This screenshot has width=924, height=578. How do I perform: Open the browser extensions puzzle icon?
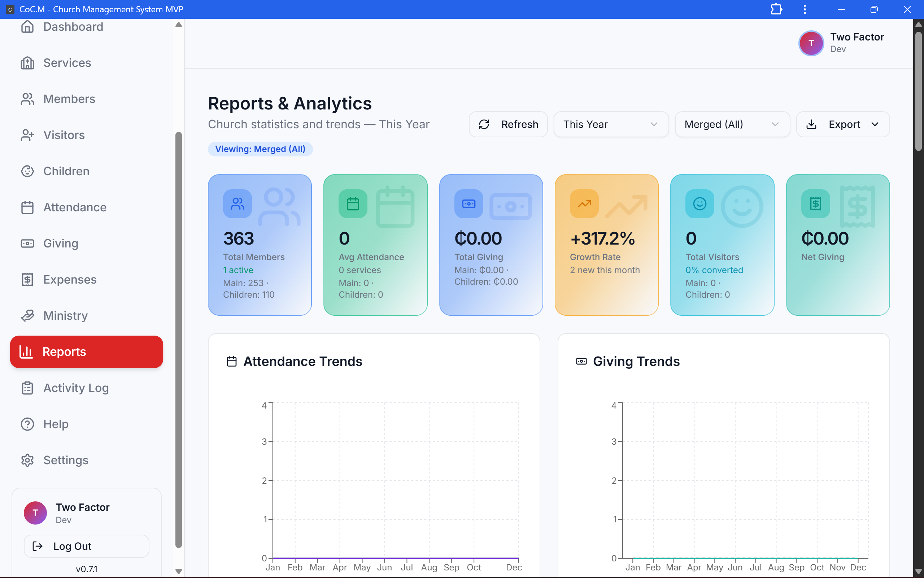(x=776, y=9)
